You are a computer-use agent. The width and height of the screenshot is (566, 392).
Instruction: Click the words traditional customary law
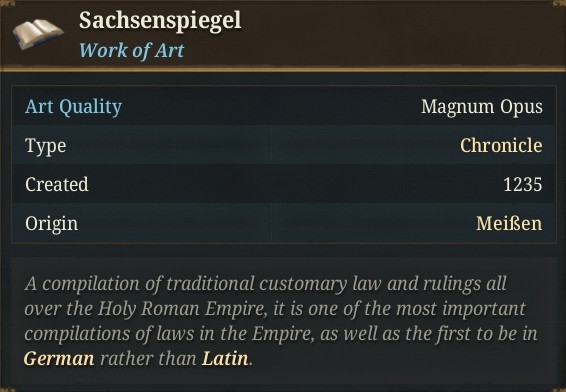(x=274, y=284)
